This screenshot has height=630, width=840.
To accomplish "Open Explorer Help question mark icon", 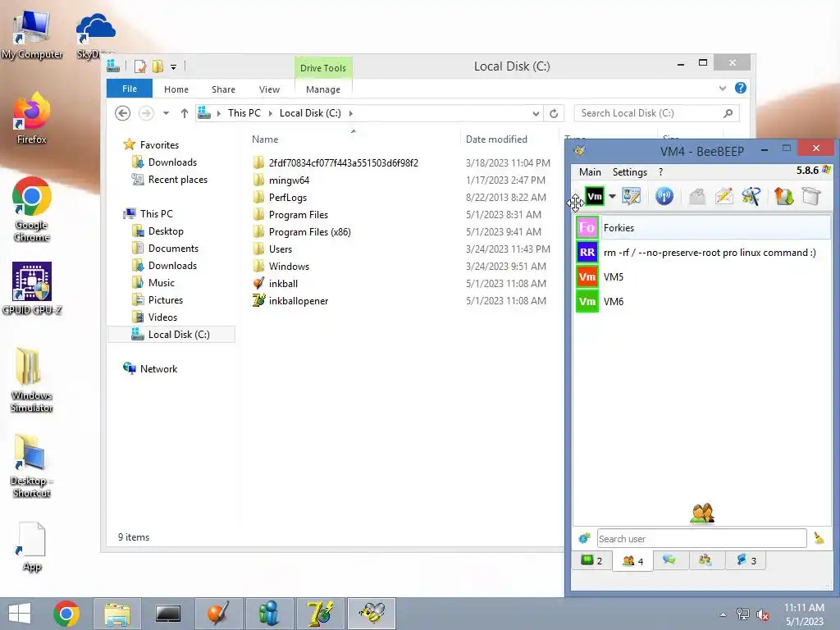I will coord(741,88).
